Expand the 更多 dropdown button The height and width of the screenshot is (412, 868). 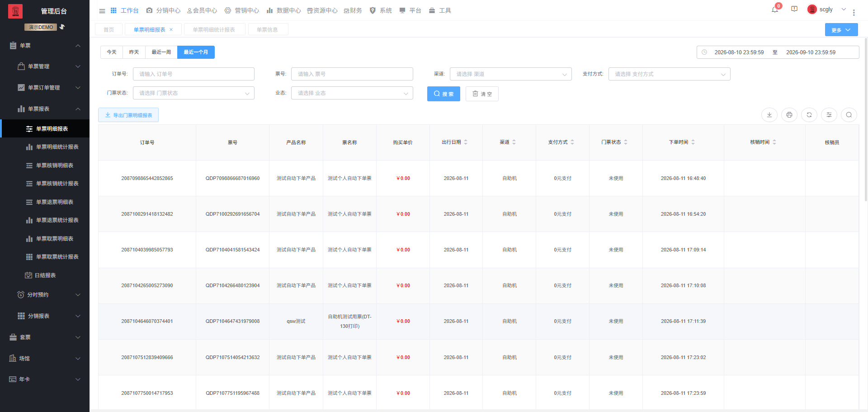click(841, 30)
